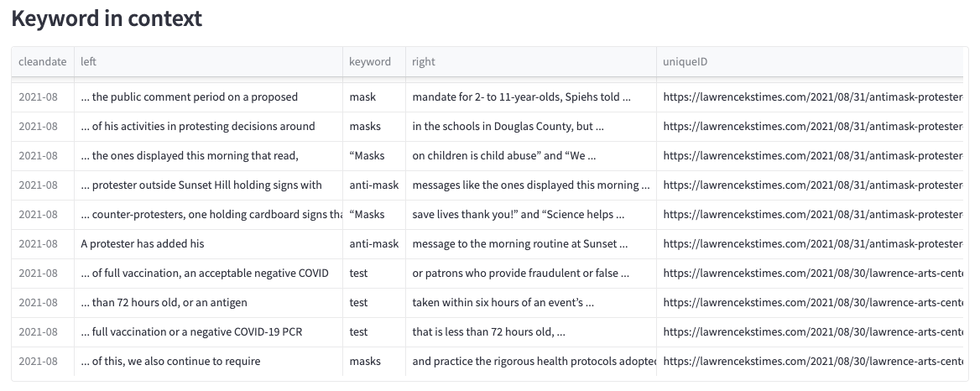Select right cell 'in the schools in Douglas County'
980x391 pixels.
click(530, 126)
